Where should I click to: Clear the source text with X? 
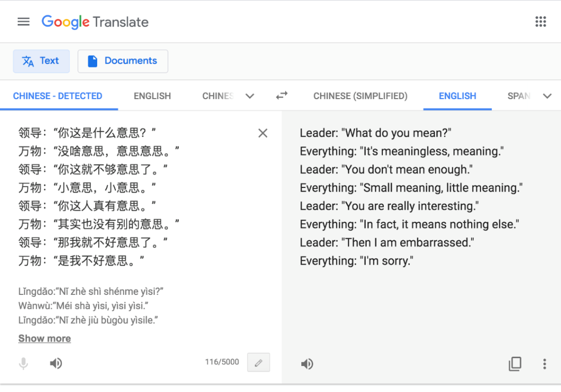tap(263, 133)
